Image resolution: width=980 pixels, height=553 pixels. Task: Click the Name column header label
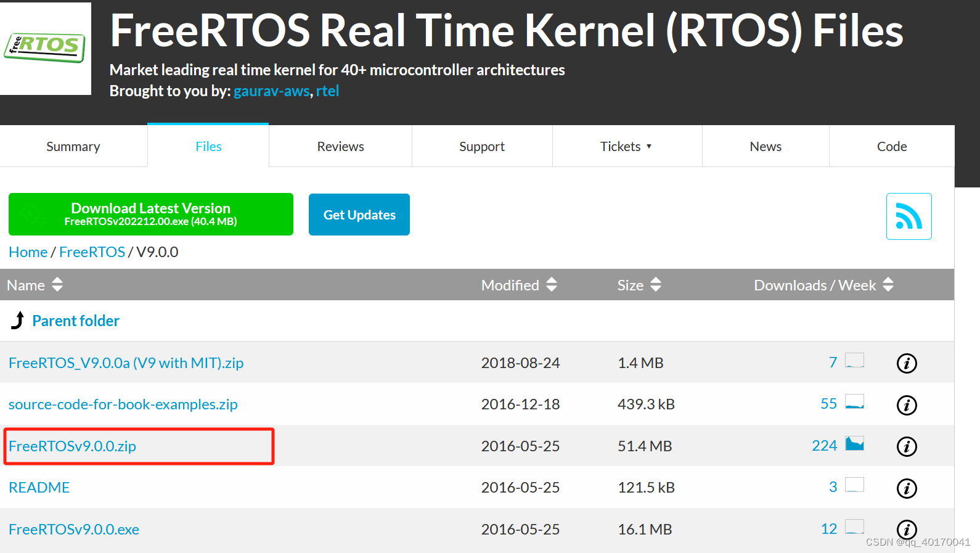(x=26, y=285)
